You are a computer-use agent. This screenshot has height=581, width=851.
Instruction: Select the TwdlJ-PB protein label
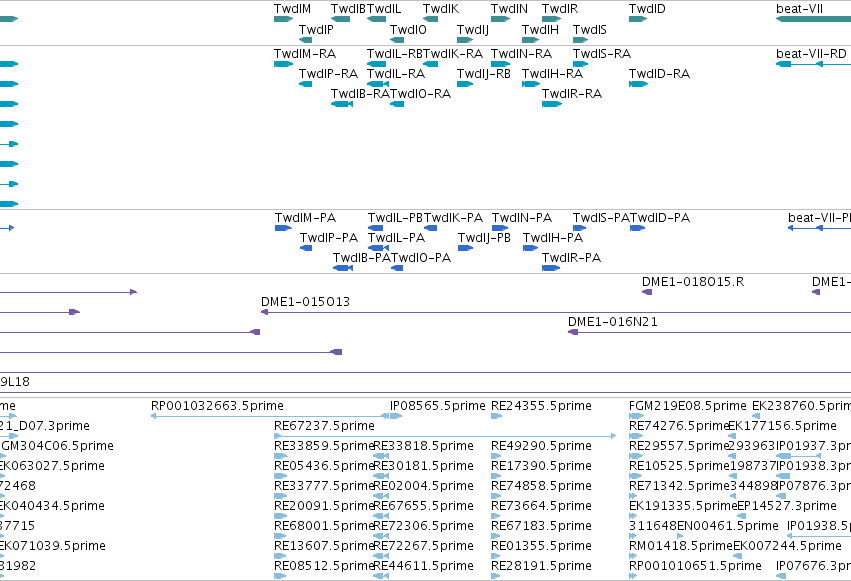coord(484,238)
